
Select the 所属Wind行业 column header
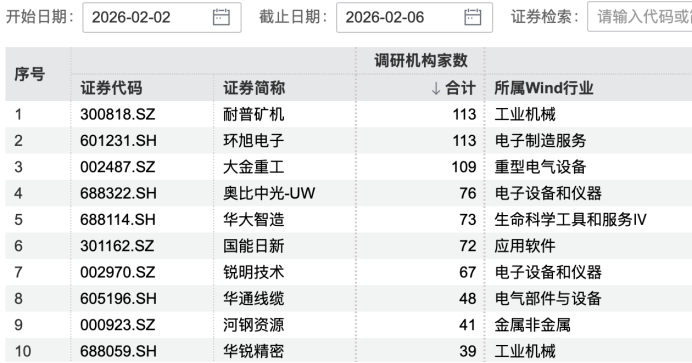(544, 88)
